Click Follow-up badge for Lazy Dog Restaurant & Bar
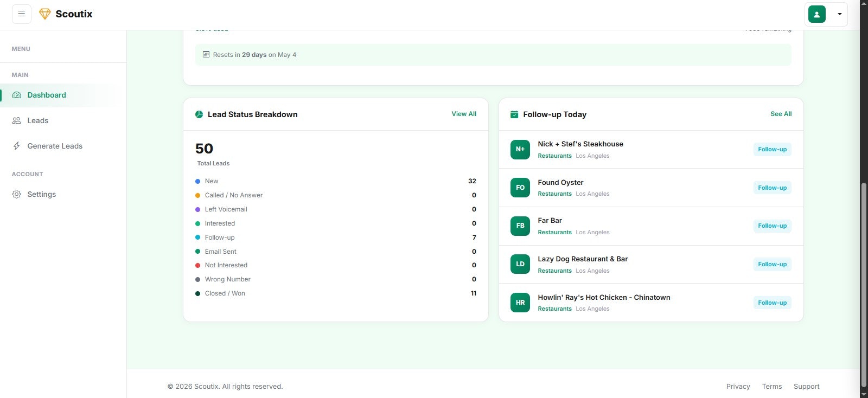Screen dimensions: 868x398 773,264
